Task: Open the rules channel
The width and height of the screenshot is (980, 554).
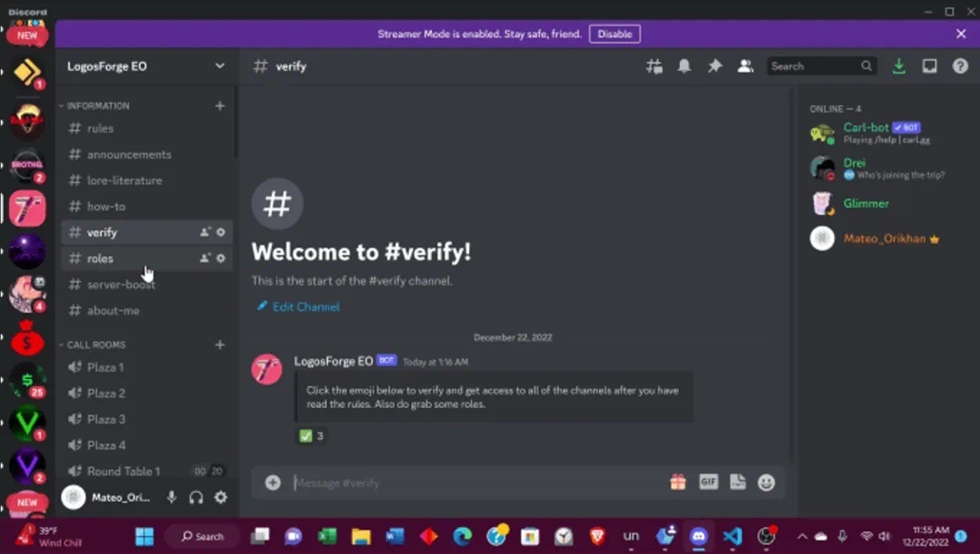Action: click(x=147, y=129)
